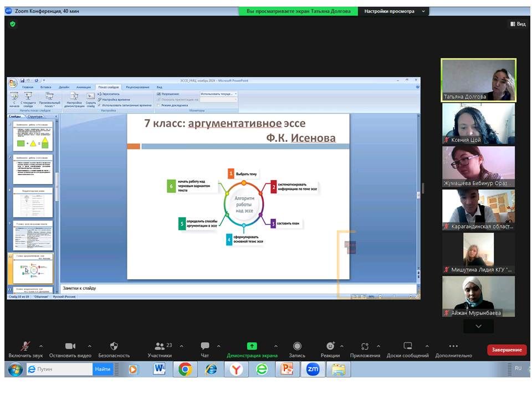532x399 pixels.
Task: Unmute microphone with Включить звук
Action: (25, 346)
